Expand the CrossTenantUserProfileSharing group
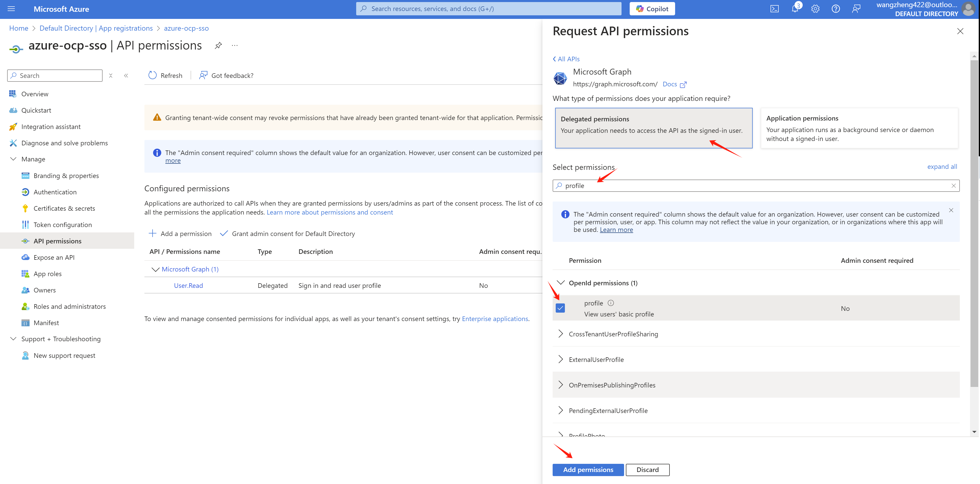This screenshot has height=484, width=980. pyautogui.click(x=560, y=334)
